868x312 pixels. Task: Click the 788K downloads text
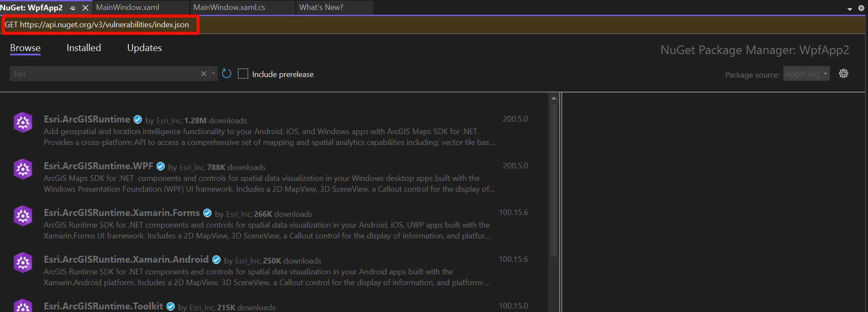click(236, 167)
